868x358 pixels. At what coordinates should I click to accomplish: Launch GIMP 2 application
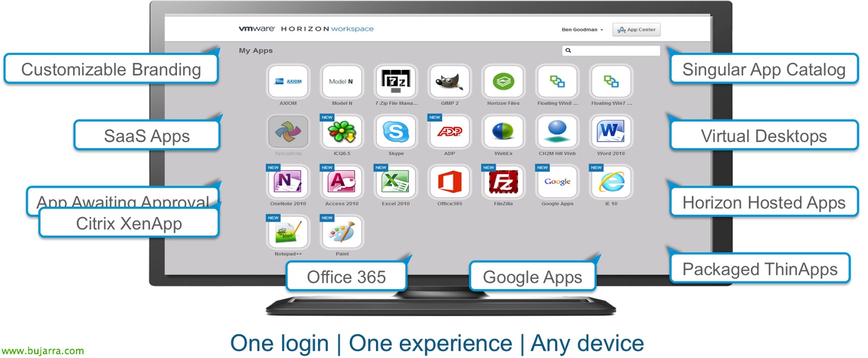click(450, 81)
